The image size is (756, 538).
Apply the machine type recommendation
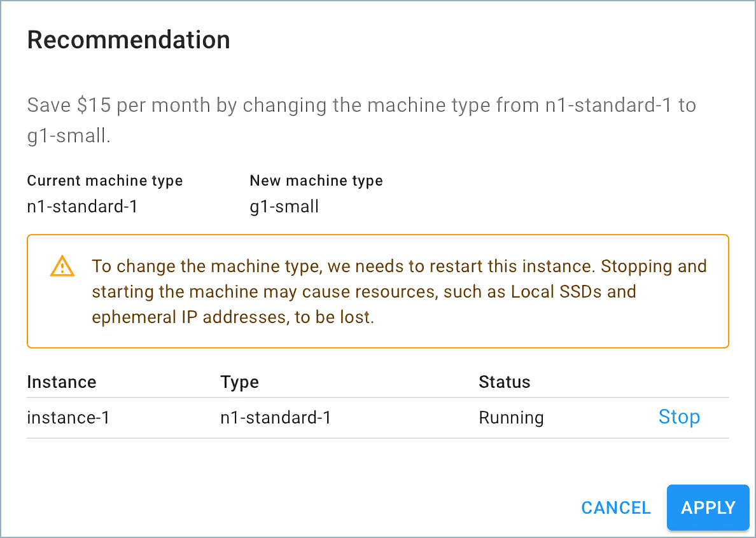click(708, 507)
